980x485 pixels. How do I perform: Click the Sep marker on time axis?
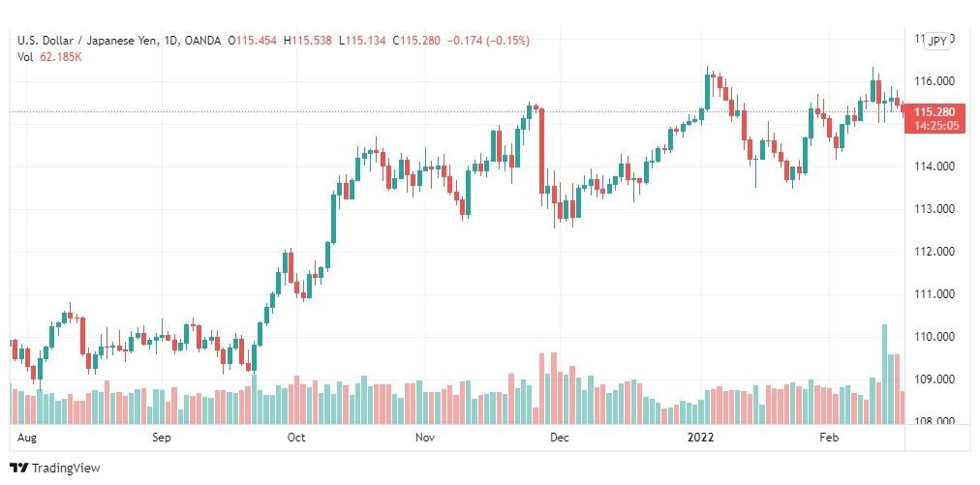162,438
